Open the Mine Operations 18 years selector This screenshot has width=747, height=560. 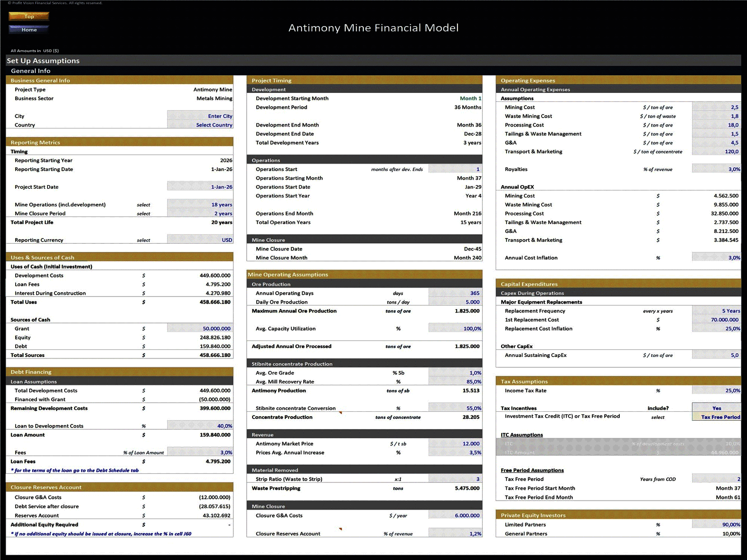tap(200, 205)
